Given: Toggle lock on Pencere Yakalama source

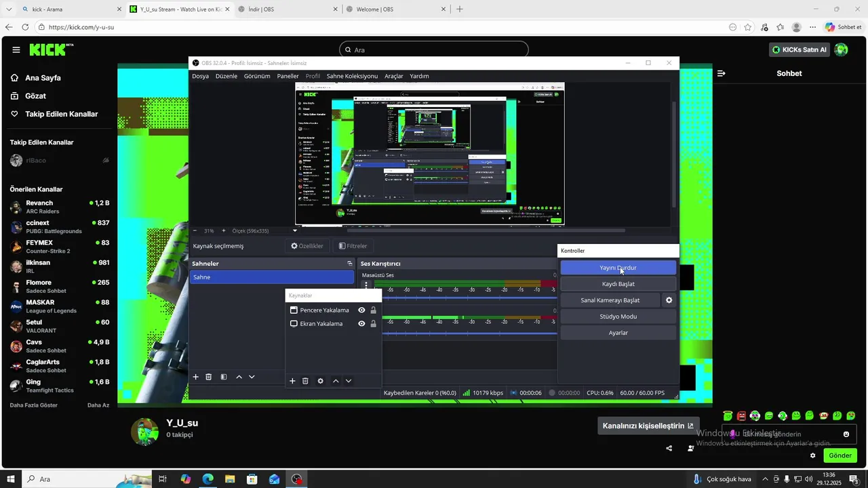Looking at the screenshot, I should tap(373, 310).
